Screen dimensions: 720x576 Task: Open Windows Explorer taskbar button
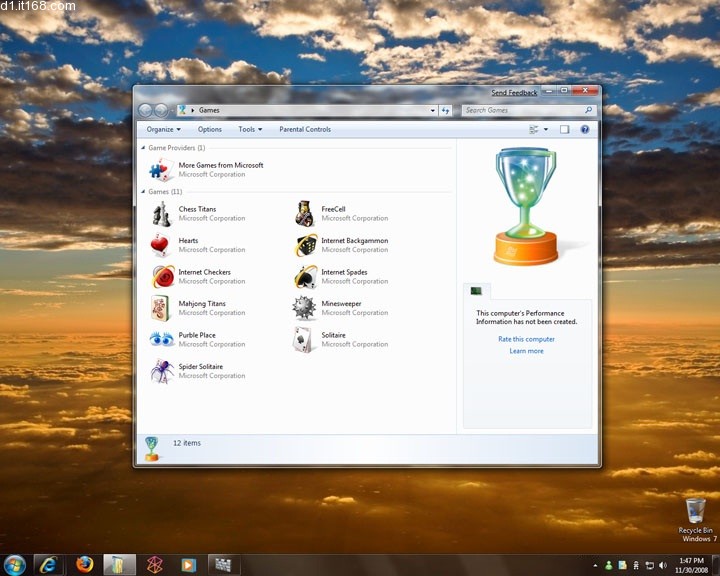click(119, 565)
